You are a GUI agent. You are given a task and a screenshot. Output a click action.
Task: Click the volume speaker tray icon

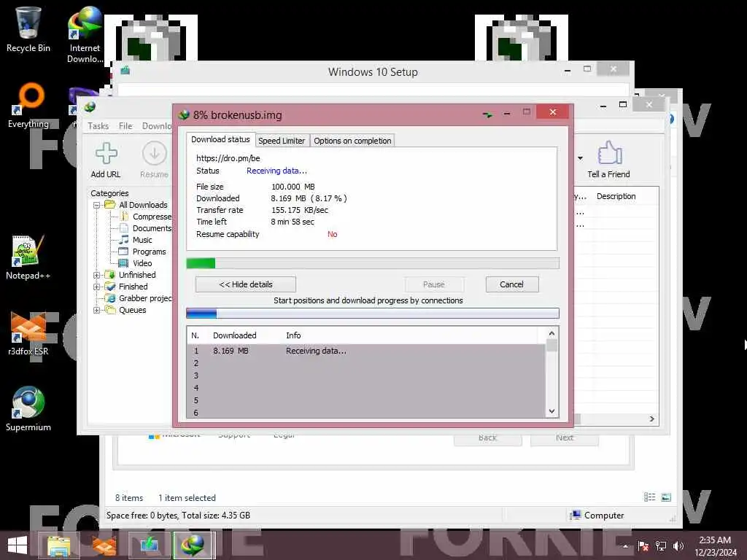(x=678, y=545)
